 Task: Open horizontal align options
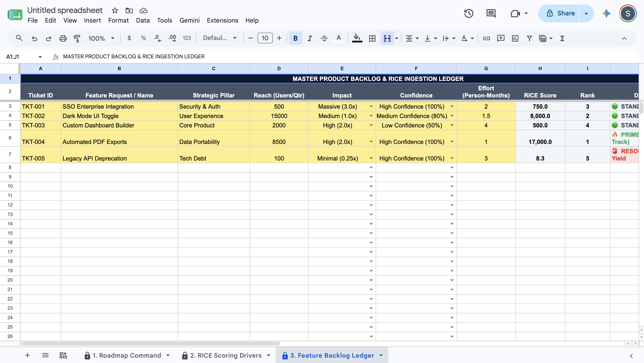point(411,38)
